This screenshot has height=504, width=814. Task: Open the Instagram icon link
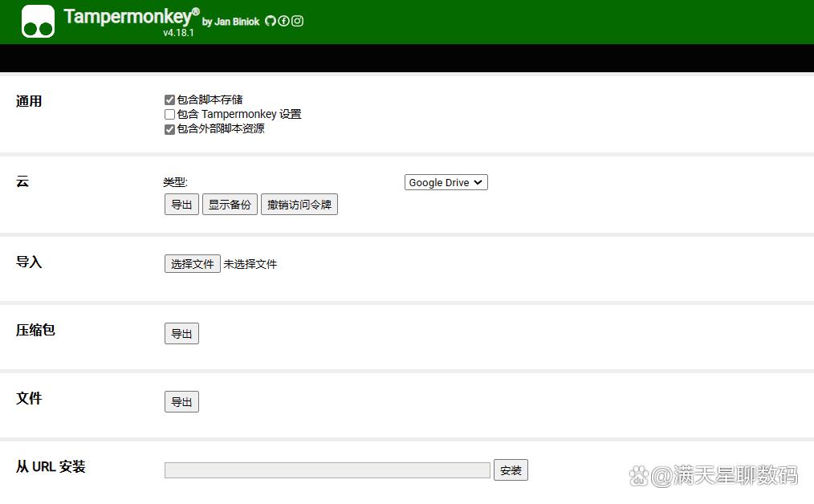pyautogui.click(x=298, y=21)
